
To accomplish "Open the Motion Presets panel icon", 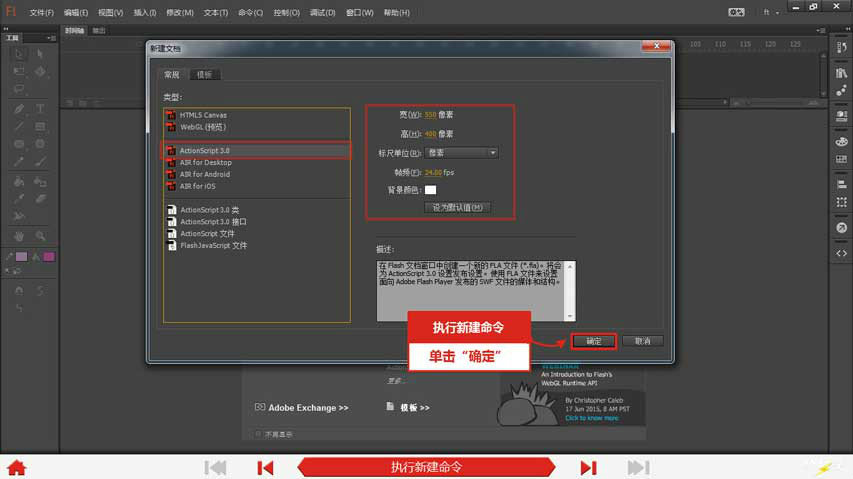I will (x=841, y=90).
